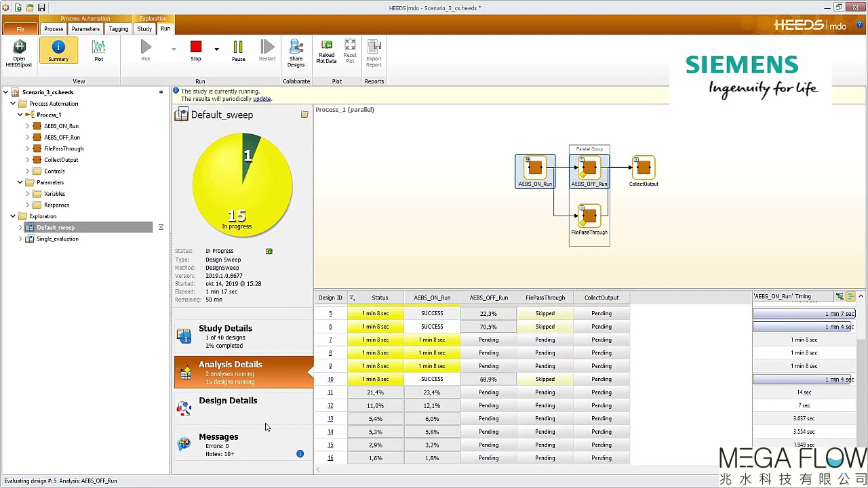Select the Responses folder in tree

56,205
